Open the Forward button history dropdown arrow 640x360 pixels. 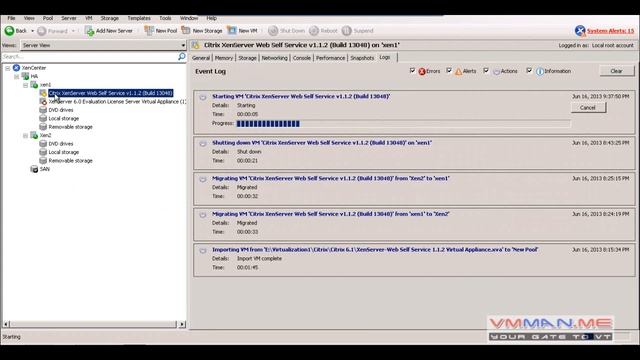coord(73,31)
